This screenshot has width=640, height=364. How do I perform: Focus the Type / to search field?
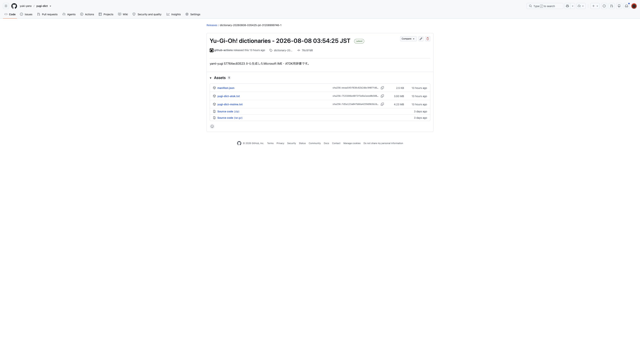(x=545, y=6)
